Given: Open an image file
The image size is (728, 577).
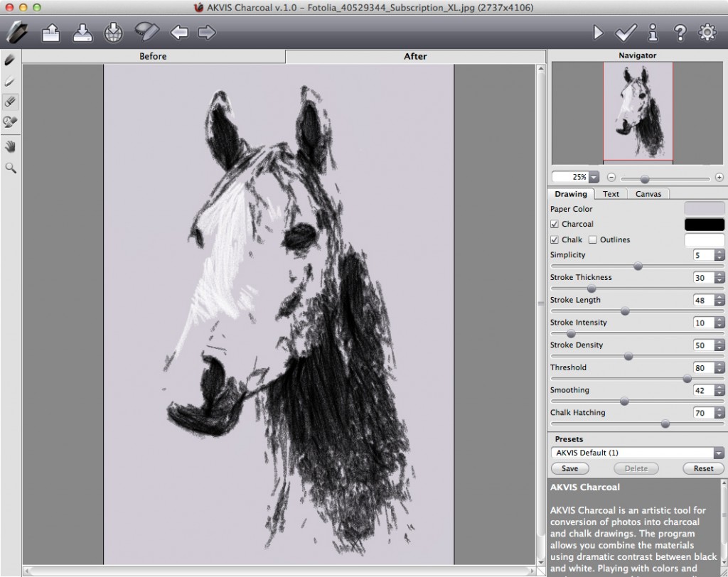Looking at the screenshot, I should point(50,33).
